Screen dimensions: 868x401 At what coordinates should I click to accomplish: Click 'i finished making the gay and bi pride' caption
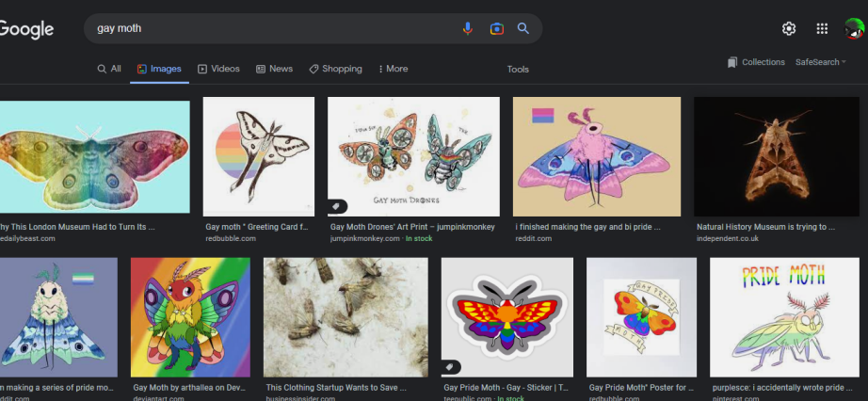coord(587,227)
